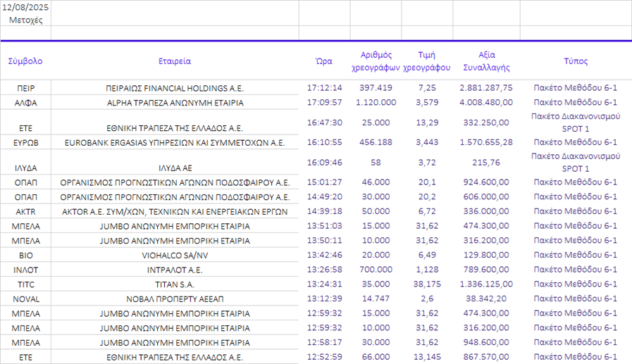632x364 pixels.
Task: Select ΝΟΒΑΛ ΠΡΟΠΕΡΤΥ ΑΕΕΑΠ cell
Action: click(175, 299)
